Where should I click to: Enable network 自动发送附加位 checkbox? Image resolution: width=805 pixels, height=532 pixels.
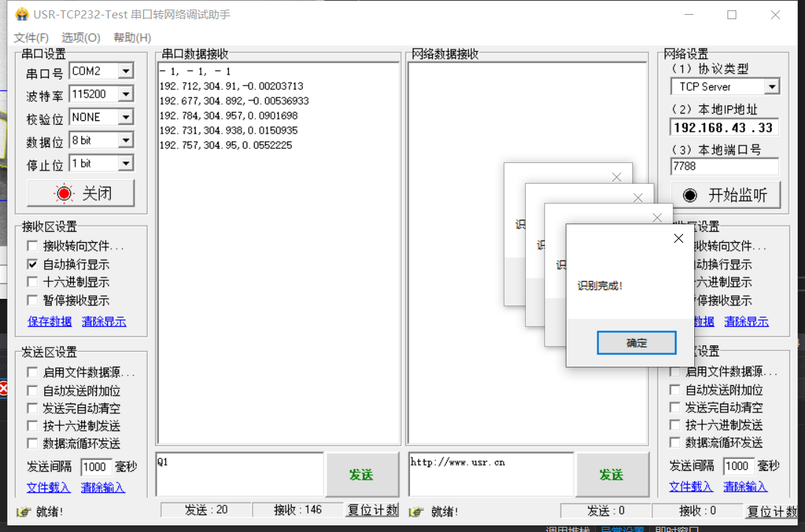675,390
